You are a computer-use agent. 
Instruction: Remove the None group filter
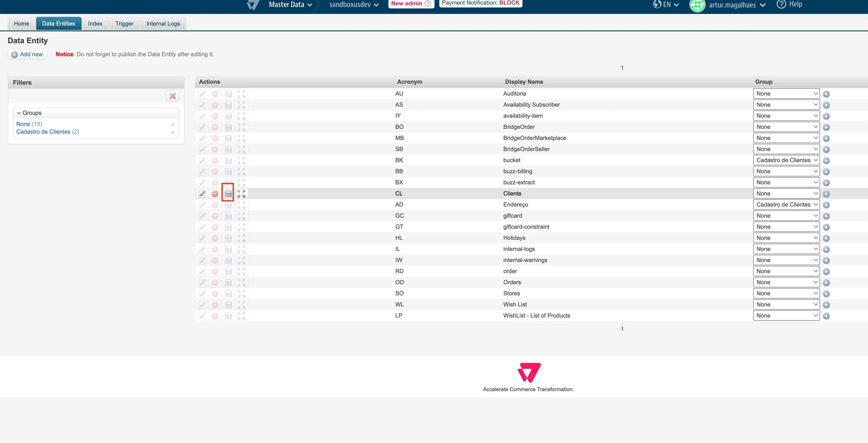(173, 125)
